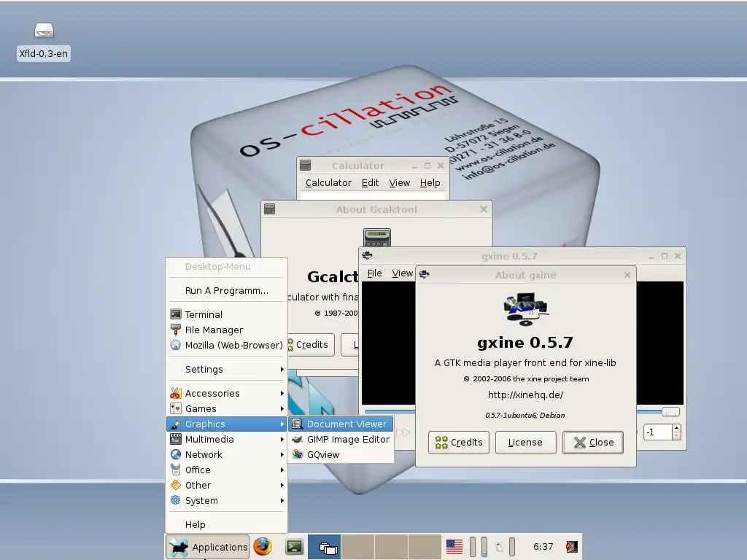Click Credits in the About gxine dialog
This screenshot has height=560, width=747.
(x=458, y=443)
